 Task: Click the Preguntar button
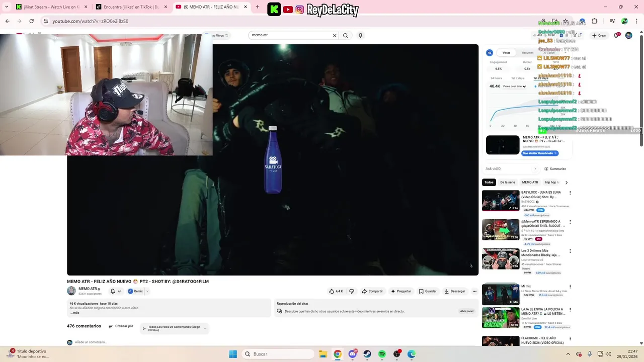(x=401, y=291)
